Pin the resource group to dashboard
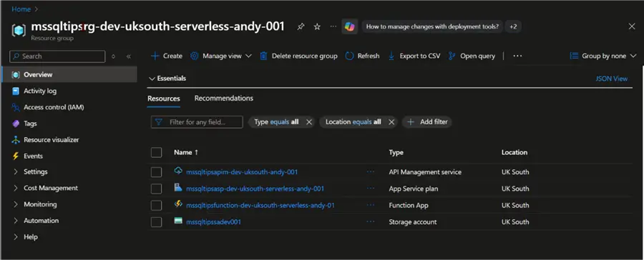Viewport: 644px width, 260px height. [x=301, y=26]
